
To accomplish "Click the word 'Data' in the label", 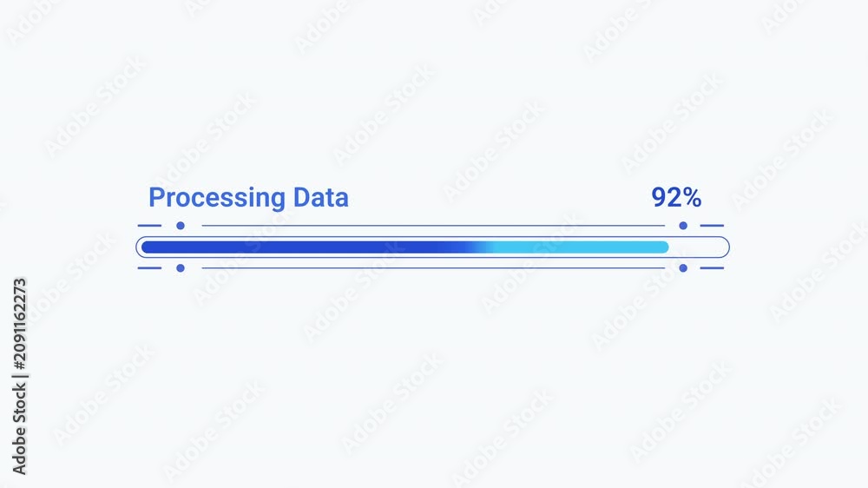I will 321,197.
